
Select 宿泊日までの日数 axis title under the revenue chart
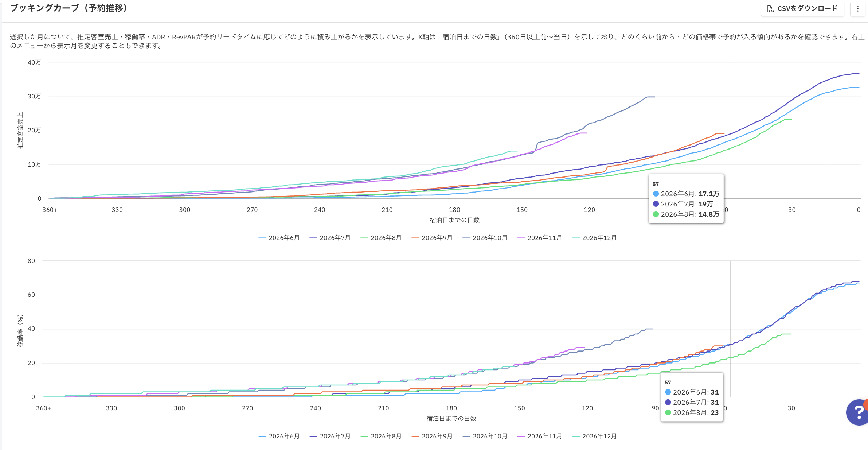pos(454,220)
